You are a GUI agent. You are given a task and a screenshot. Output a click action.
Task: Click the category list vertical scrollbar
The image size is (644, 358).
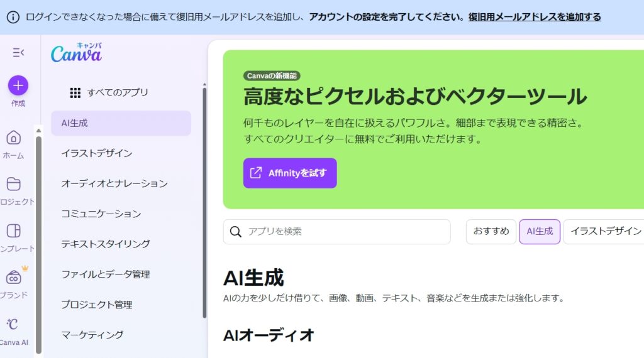click(204, 201)
